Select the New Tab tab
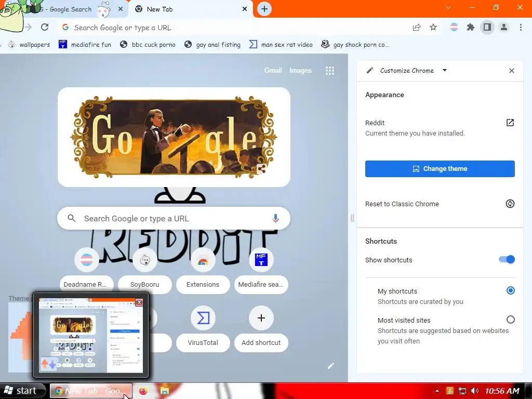The image size is (532, 399). pos(190,9)
